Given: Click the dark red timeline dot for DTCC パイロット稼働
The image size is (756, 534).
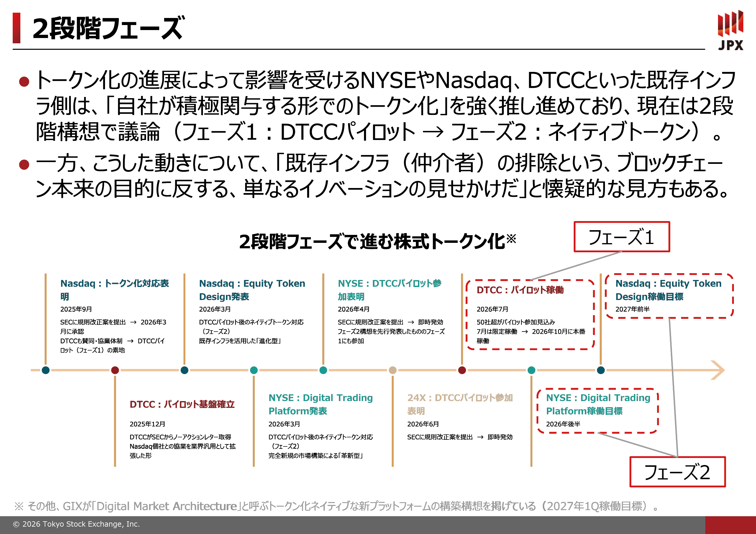Looking at the screenshot, I should (462, 370).
